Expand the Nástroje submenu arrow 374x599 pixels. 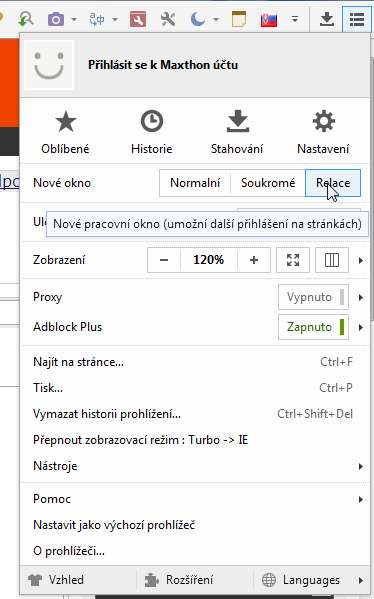coord(361,466)
